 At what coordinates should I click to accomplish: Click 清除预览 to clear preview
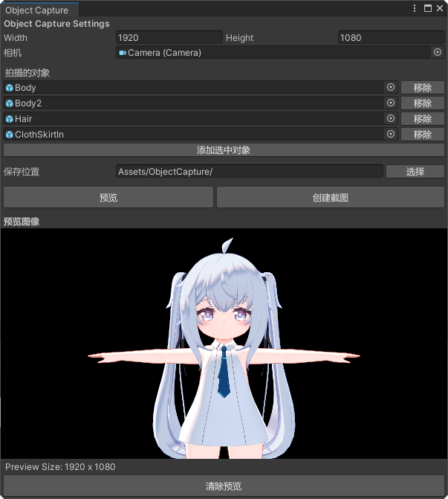[224, 486]
